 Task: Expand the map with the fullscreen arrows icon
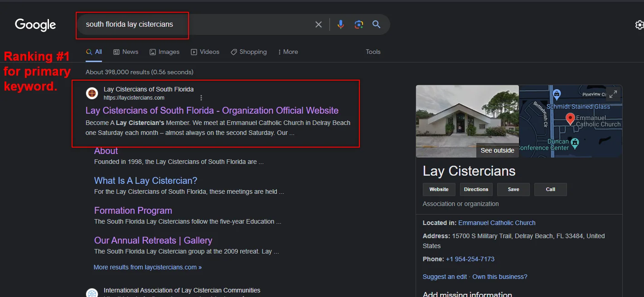[613, 94]
